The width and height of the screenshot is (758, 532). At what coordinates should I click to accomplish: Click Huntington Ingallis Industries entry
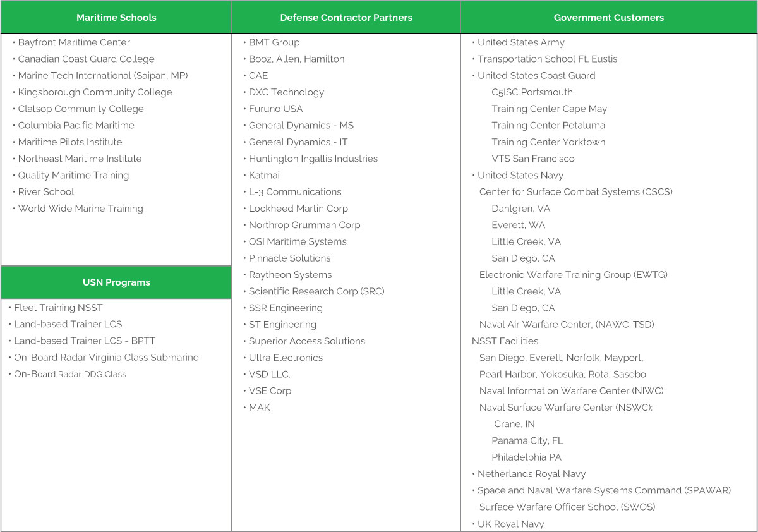(x=313, y=159)
